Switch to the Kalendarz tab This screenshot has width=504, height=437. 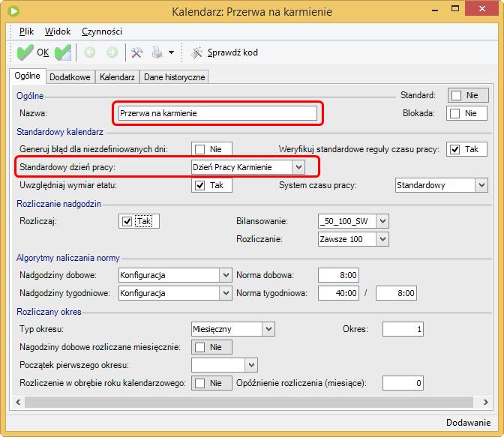pos(117,77)
